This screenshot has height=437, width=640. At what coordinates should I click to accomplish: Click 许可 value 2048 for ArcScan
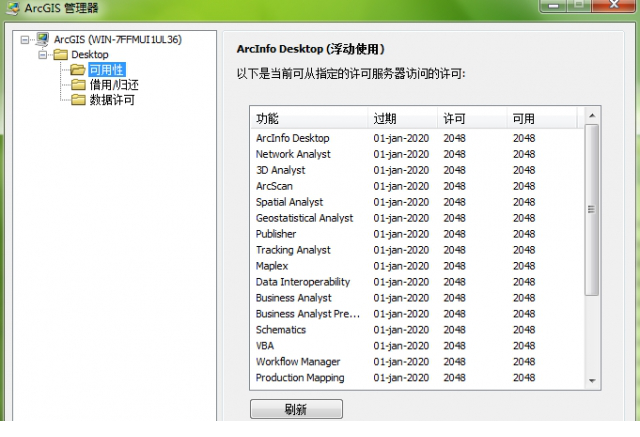(454, 186)
